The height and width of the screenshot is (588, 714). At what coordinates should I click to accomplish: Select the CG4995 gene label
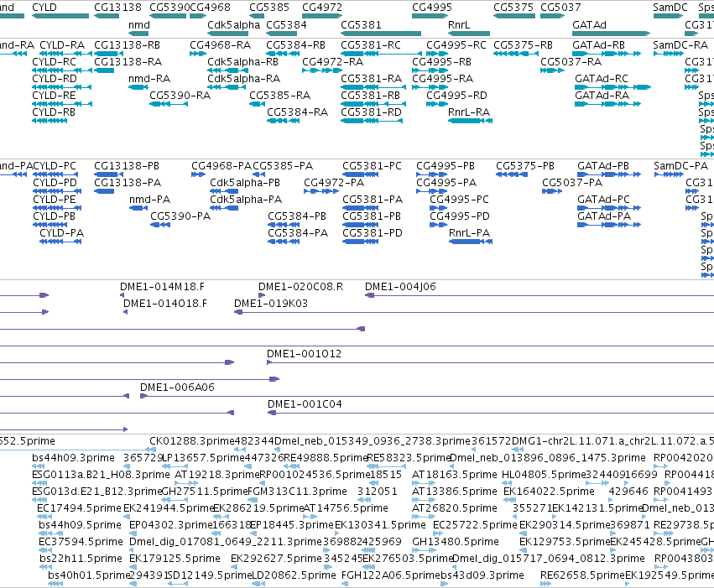coord(432,8)
